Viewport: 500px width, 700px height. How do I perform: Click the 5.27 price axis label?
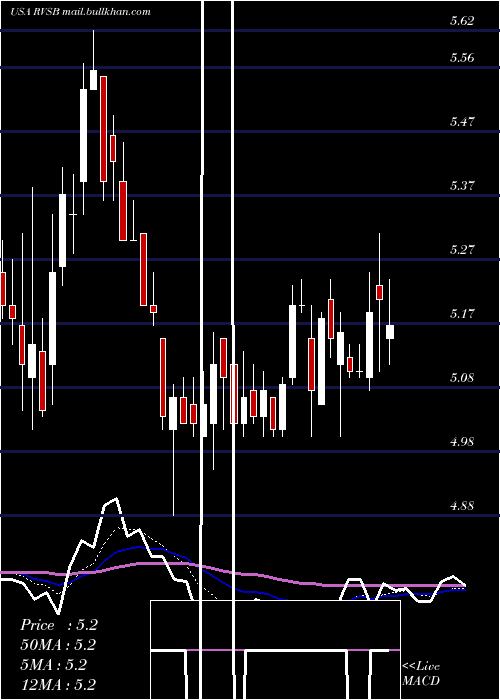coord(462,250)
